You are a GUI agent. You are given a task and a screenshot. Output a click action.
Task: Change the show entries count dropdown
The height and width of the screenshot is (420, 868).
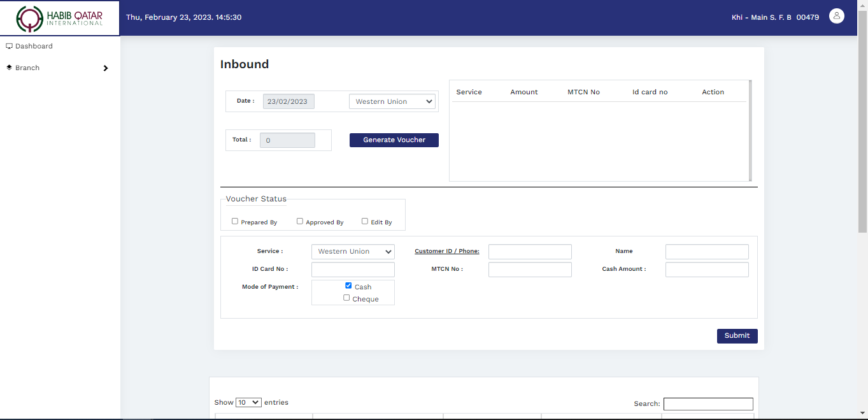(x=248, y=403)
